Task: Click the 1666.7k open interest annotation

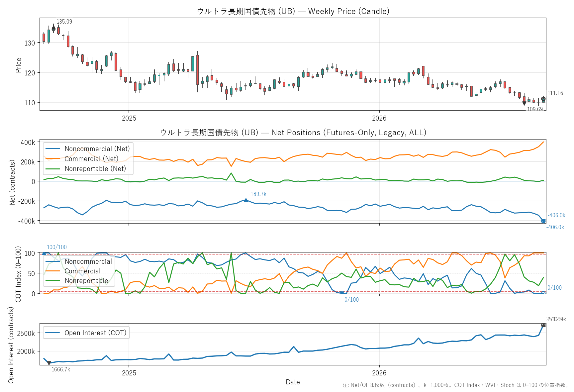Action: click(61, 369)
